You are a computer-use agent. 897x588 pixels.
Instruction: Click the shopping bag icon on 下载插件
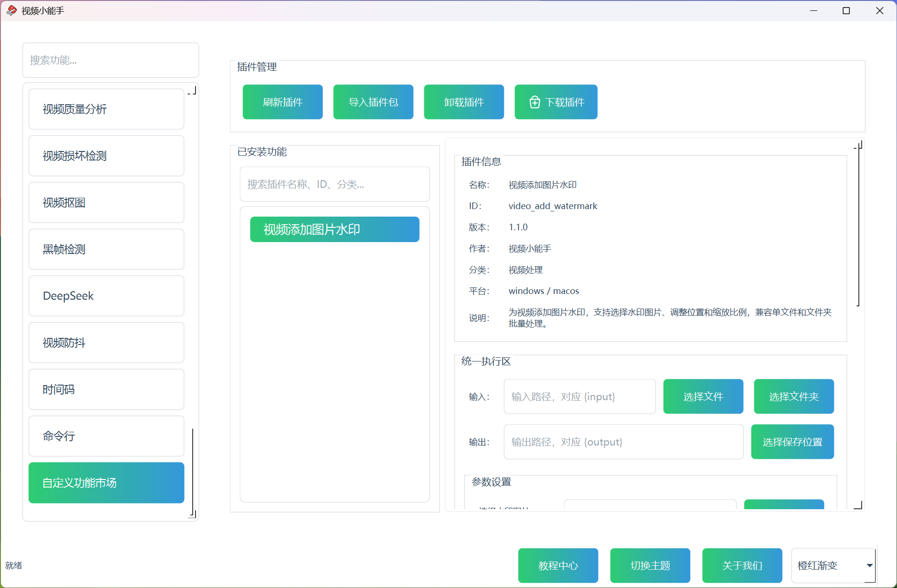coord(534,102)
